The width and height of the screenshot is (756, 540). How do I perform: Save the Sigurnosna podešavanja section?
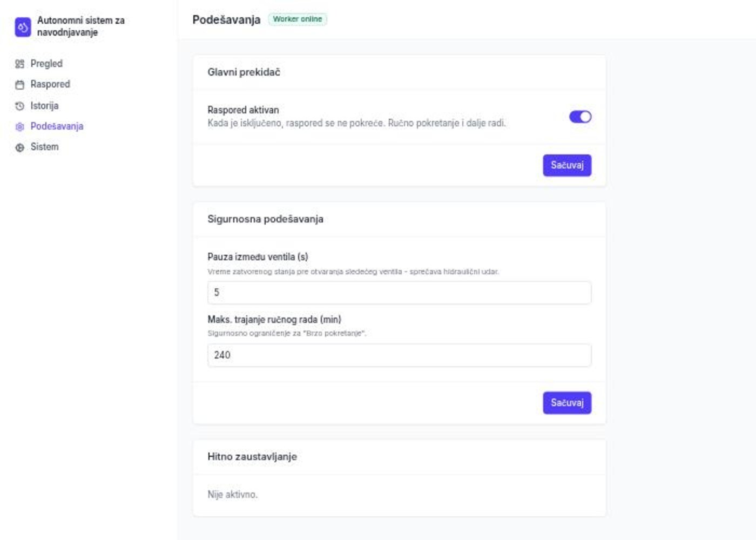(567, 403)
